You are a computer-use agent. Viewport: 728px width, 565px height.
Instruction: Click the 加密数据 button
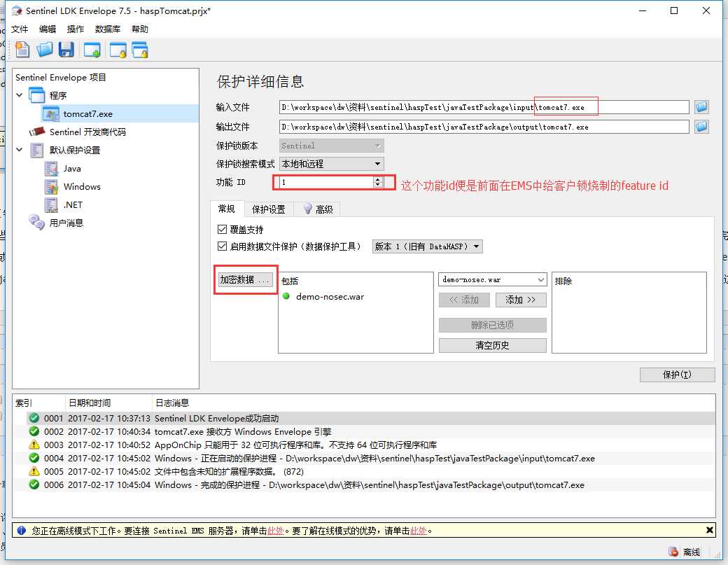tap(245, 279)
